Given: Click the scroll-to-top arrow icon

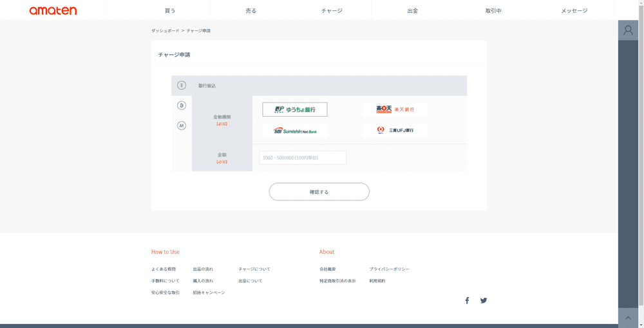Looking at the screenshot, I should (x=628, y=318).
